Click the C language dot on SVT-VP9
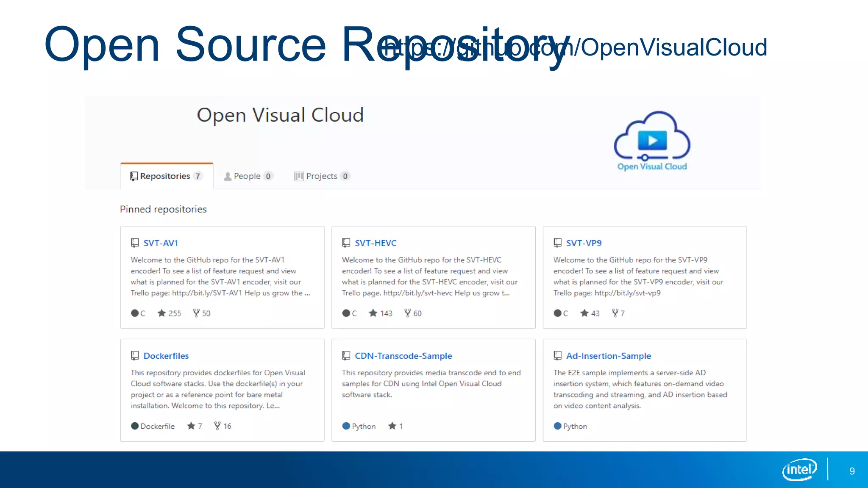868x488 pixels. [558, 313]
